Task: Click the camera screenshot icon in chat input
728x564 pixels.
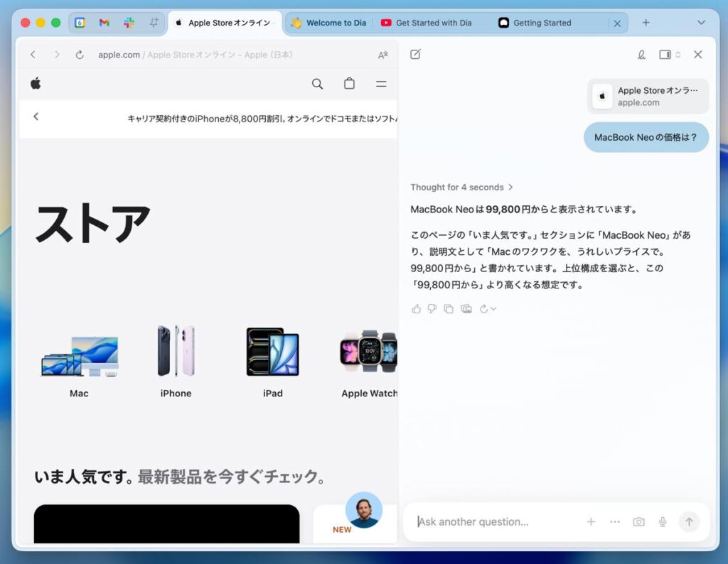Action: coord(638,522)
